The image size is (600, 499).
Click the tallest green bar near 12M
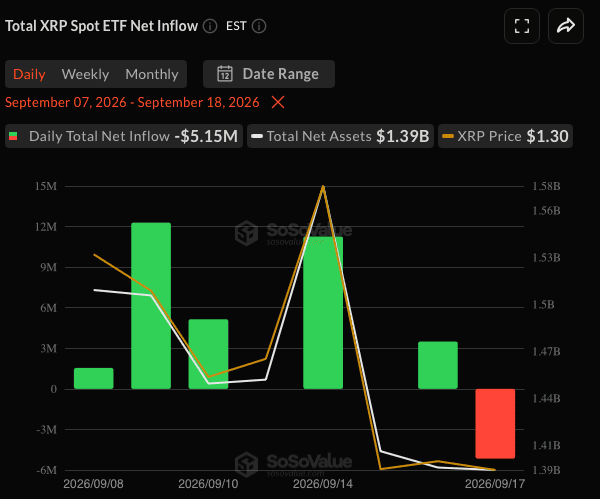(151, 306)
